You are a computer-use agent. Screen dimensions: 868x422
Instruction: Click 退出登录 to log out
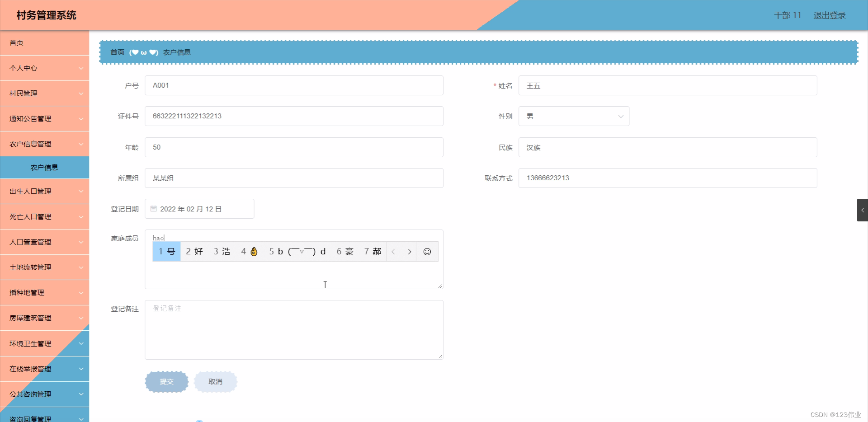click(x=829, y=15)
